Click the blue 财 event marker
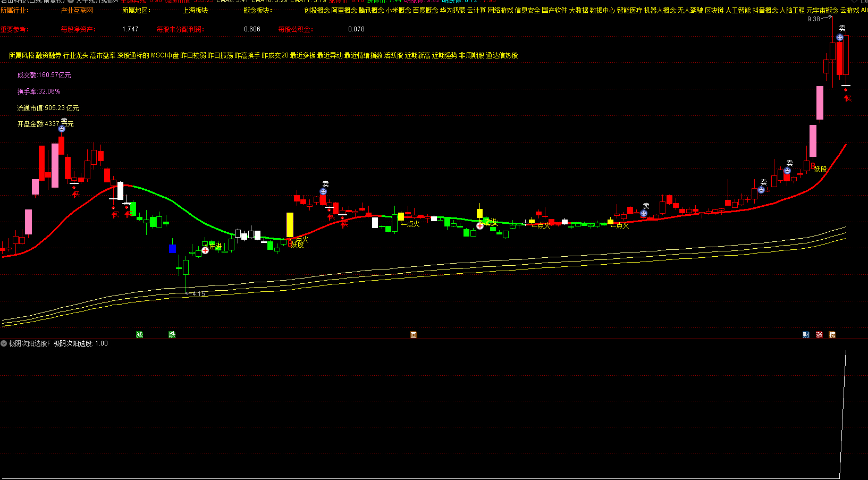 tap(806, 334)
